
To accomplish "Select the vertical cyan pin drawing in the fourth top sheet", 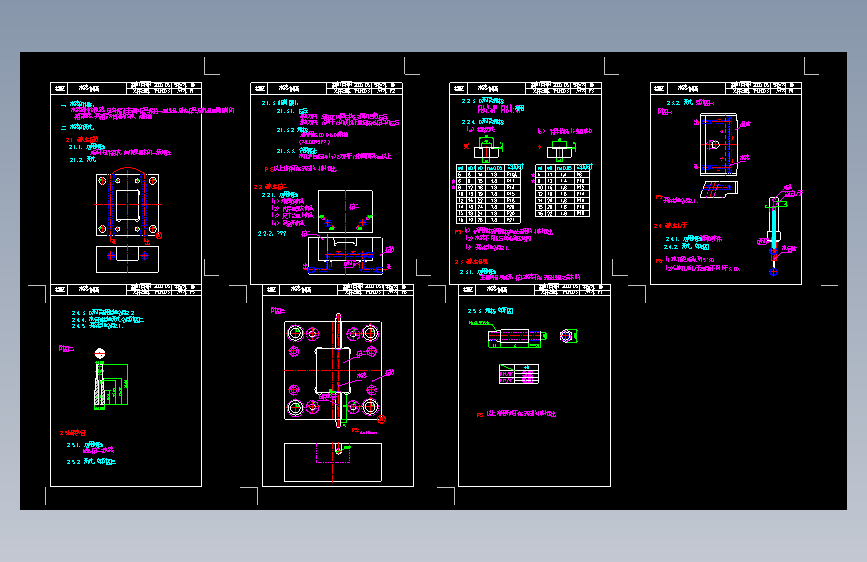I will point(774,236).
